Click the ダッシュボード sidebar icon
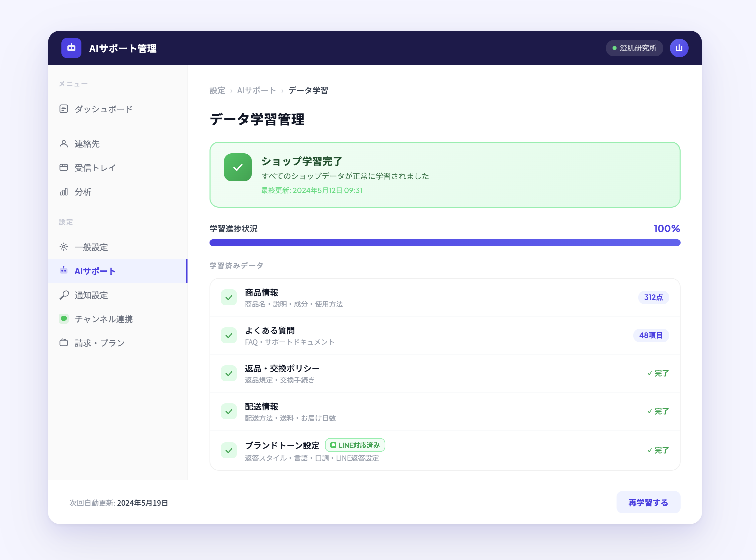This screenshot has width=756, height=560. 64,109
